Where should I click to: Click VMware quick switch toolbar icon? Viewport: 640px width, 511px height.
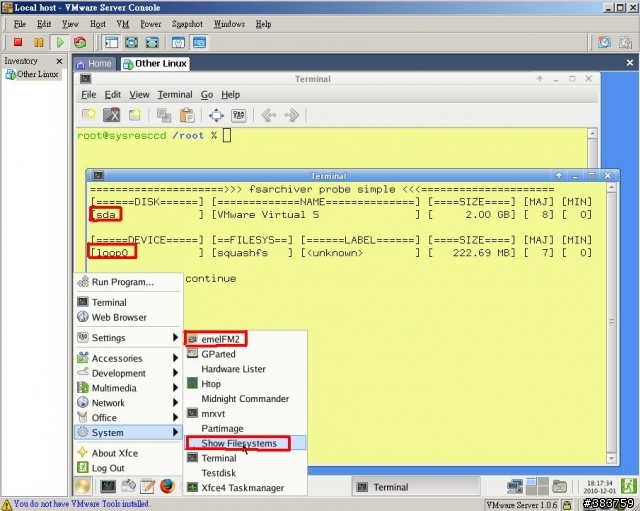point(152,42)
